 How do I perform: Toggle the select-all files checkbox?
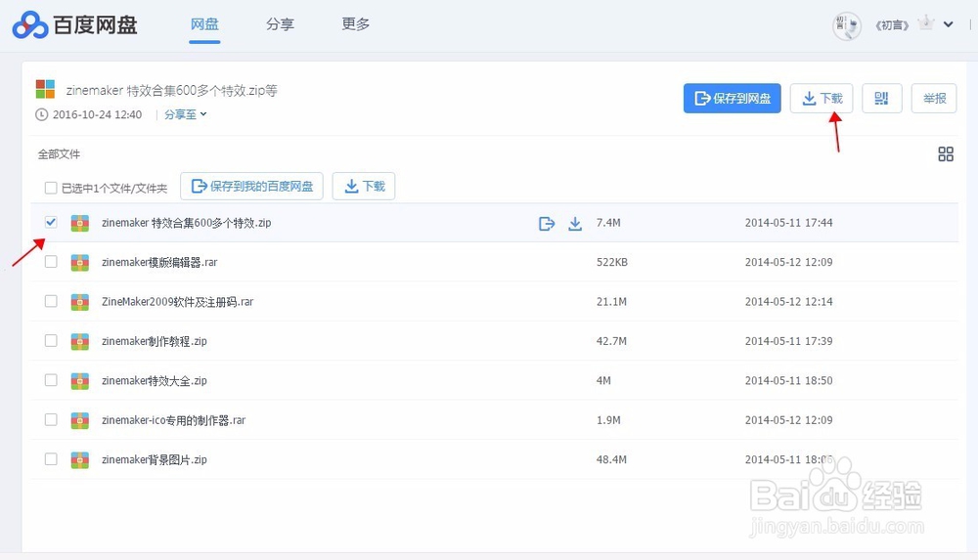(x=51, y=188)
